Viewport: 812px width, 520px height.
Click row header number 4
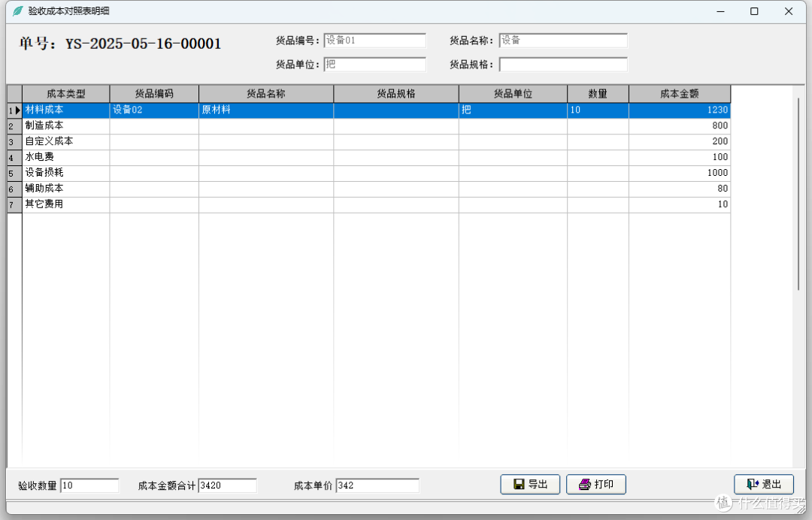(x=14, y=157)
